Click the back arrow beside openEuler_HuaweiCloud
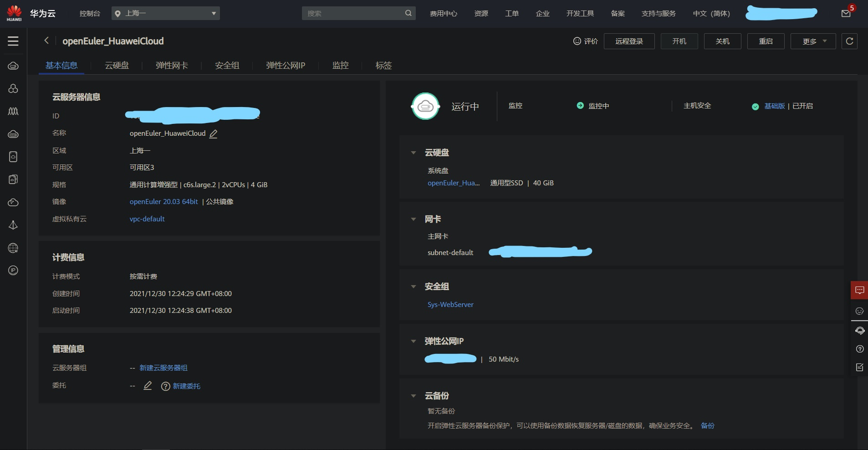Screen dimensions: 868x450 (46, 41)
